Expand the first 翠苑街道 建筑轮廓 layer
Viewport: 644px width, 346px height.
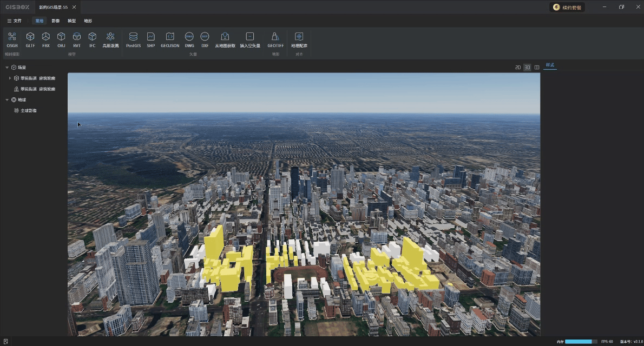coord(10,78)
